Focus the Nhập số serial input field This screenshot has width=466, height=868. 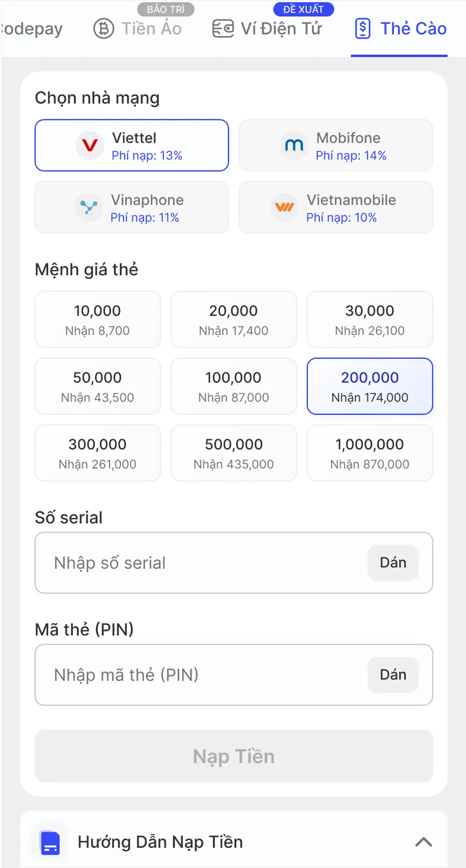201,563
